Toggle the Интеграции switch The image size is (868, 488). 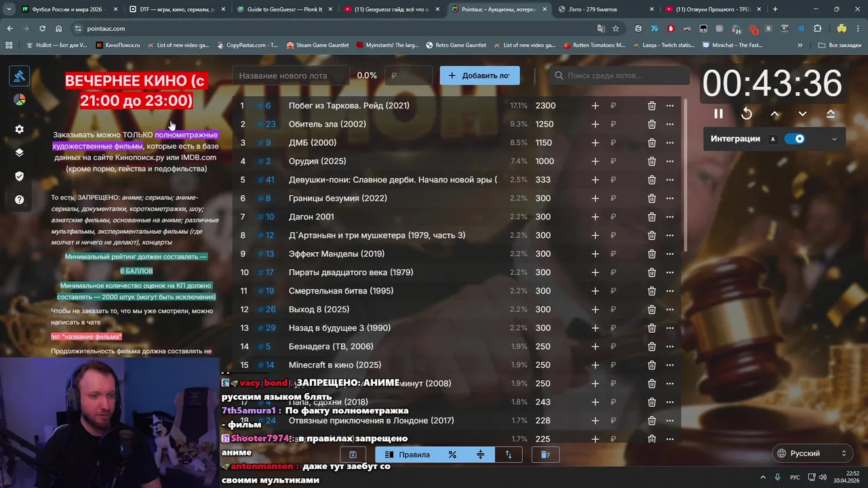coord(794,139)
